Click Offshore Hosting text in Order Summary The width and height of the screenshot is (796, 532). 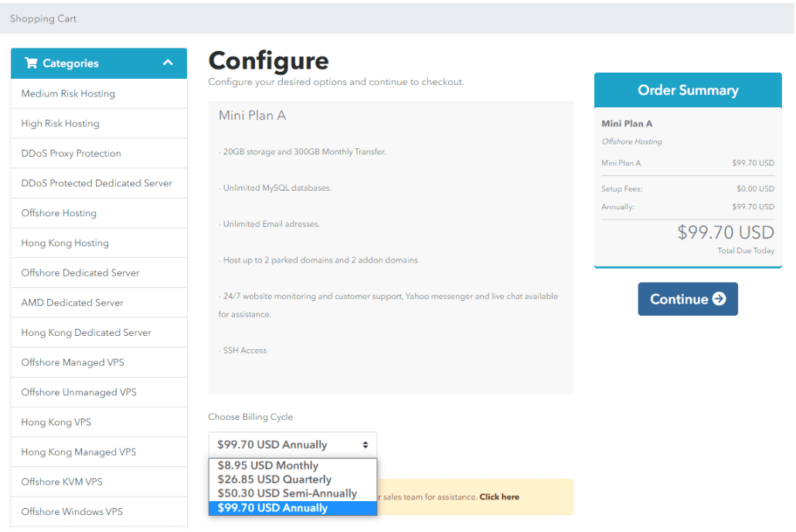click(x=631, y=141)
